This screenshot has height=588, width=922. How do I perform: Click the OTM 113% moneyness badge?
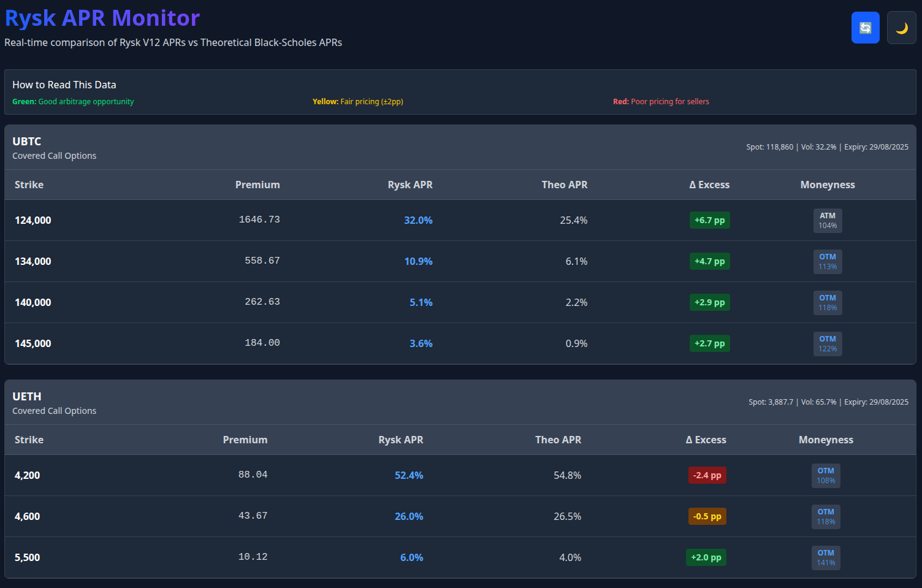coord(828,262)
